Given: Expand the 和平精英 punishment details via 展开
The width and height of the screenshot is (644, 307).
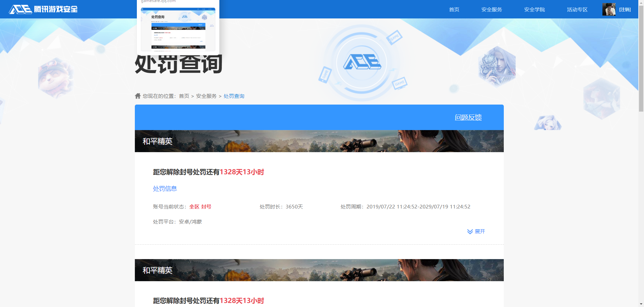Looking at the screenshot, I should point(480,231).
